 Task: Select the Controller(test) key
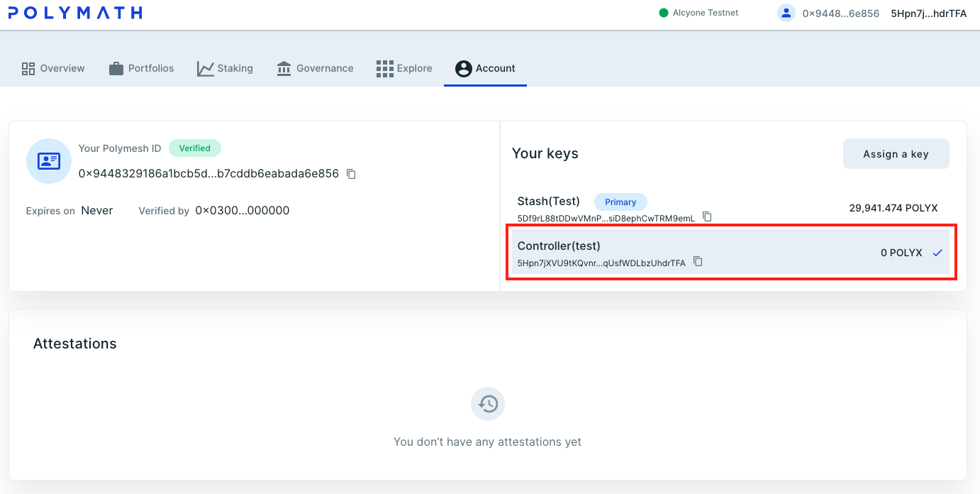[730, 253]
